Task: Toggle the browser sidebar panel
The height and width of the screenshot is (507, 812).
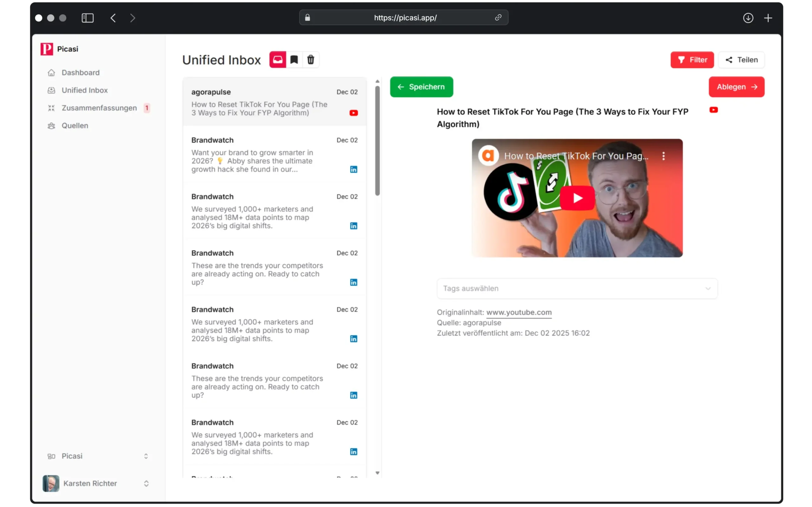Action: click(x=87, y=18)
